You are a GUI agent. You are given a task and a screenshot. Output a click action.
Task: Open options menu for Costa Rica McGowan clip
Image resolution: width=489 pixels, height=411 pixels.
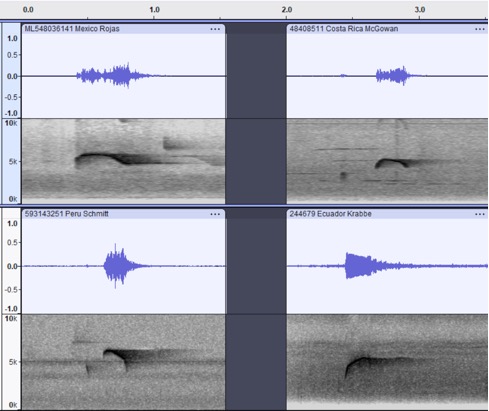click(x=480, y=29)
